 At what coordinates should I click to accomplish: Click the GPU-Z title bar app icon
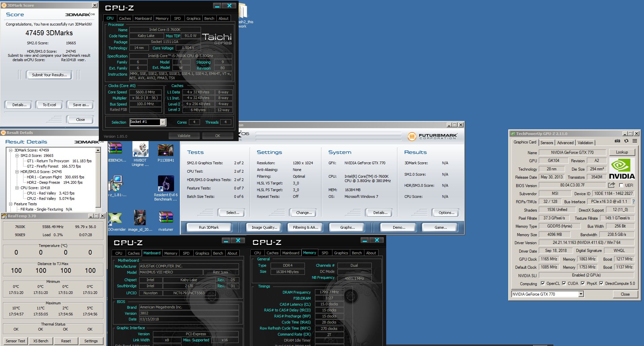pyautogui.click(x=513, y=134)
